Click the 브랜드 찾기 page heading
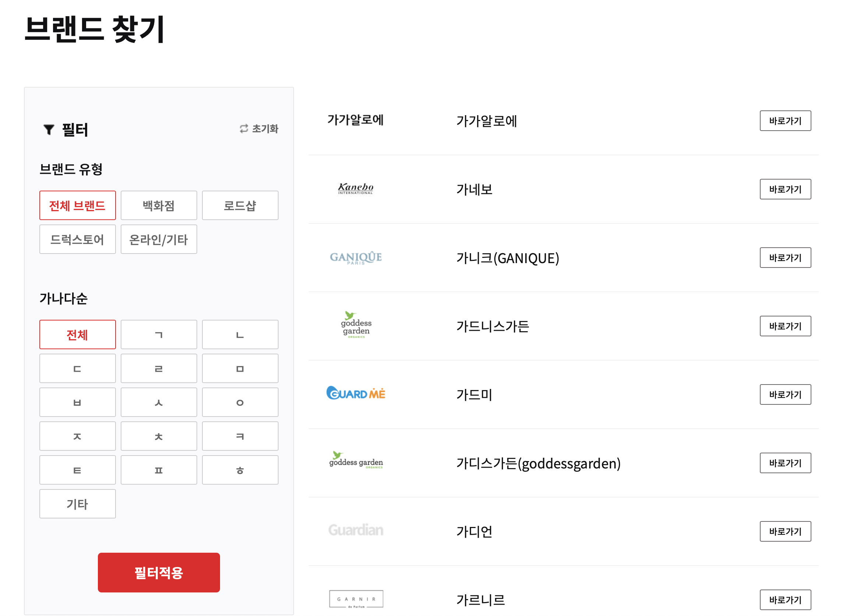 pos(95,29)
